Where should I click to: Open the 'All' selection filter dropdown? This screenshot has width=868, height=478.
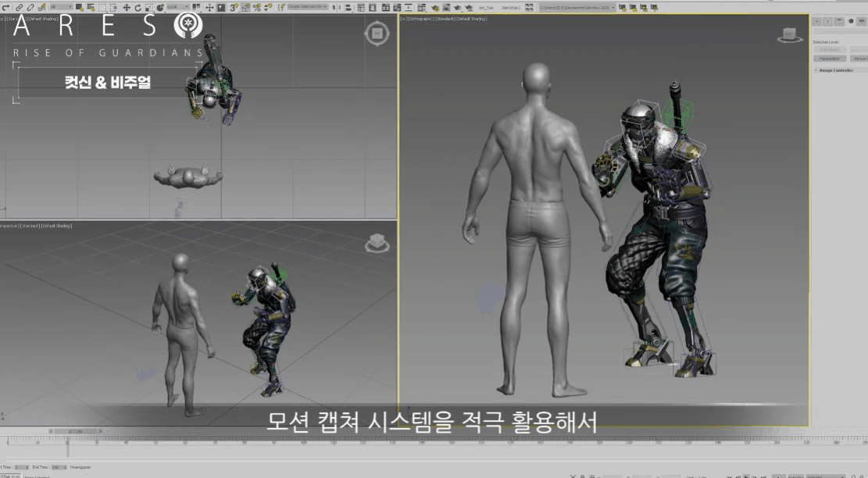pos(62,7)
